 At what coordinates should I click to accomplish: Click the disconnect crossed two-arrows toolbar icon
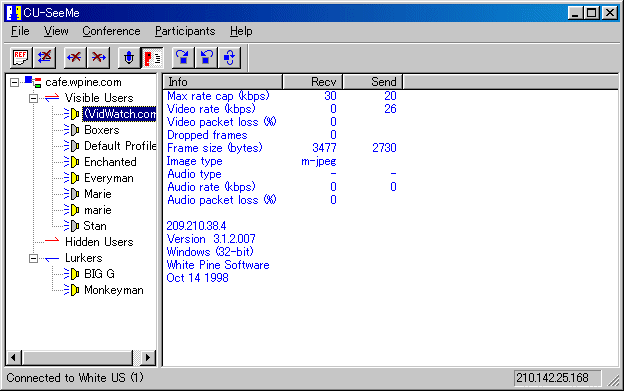click(44, 58)
